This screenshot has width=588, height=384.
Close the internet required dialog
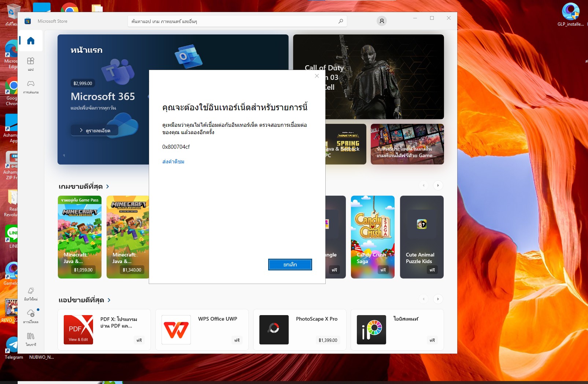(317, 76)
